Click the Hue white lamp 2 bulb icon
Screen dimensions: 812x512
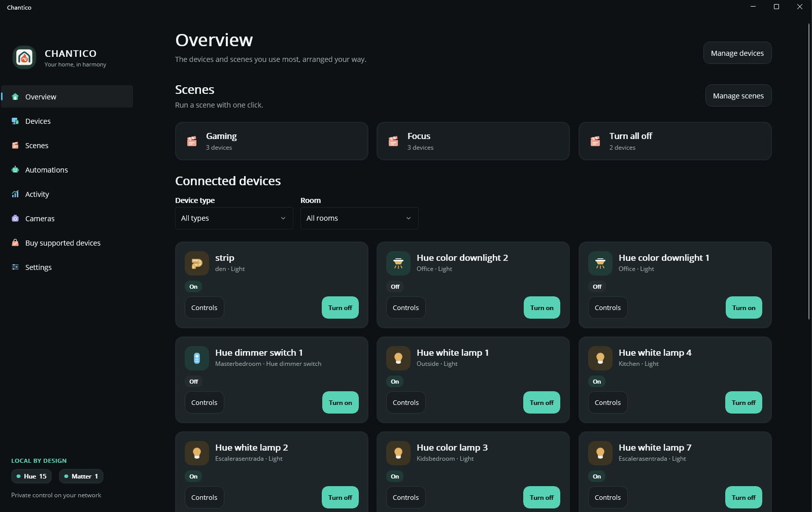[x=197, y=453]
